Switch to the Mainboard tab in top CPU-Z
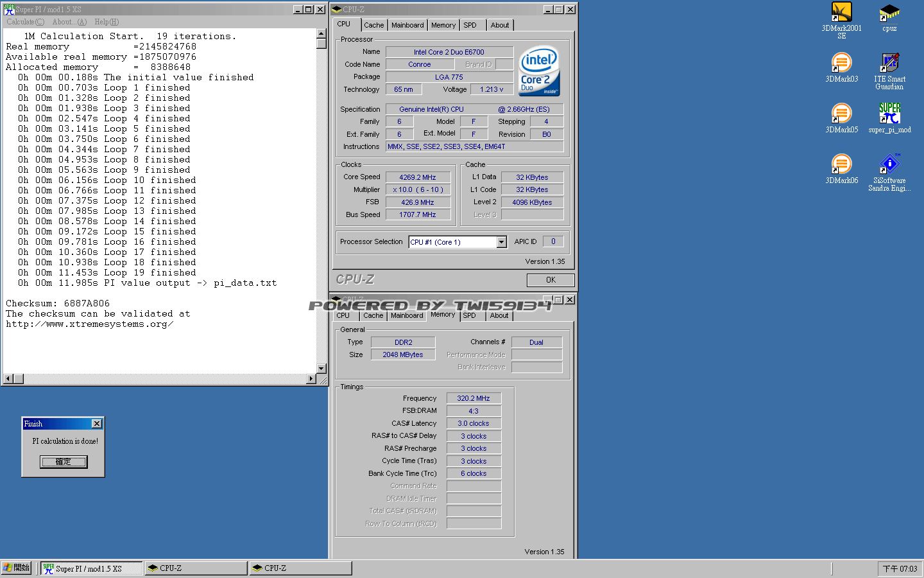 (407, 25)
